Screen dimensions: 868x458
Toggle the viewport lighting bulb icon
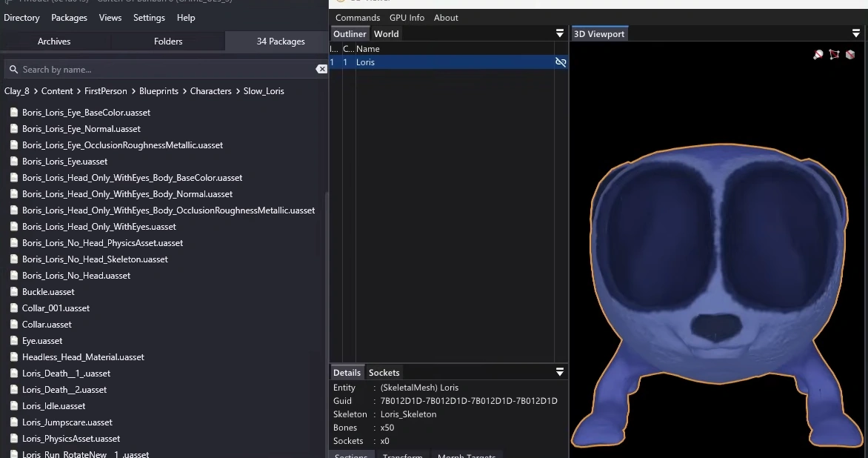818,55
